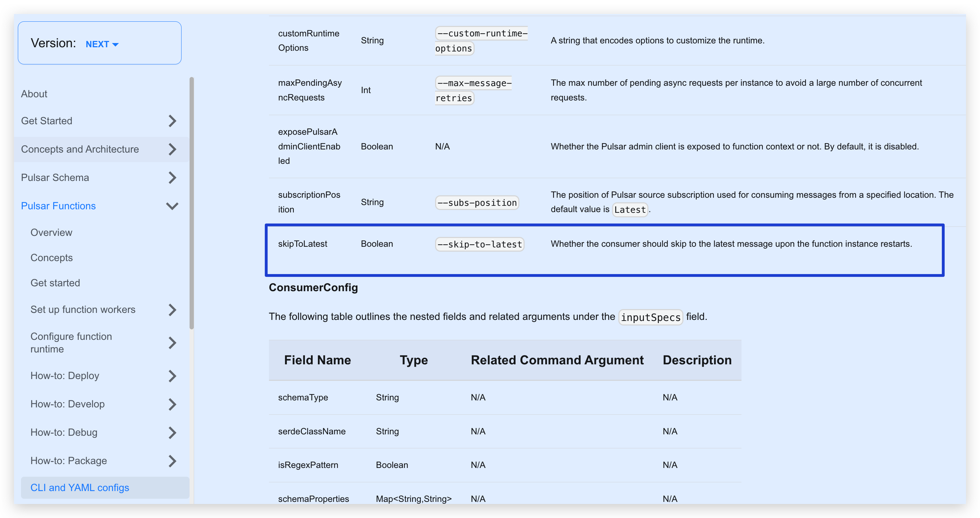Viewport: 980px width, 518px height.
Task: Open the Get Started sidebar item
Action: coord(47,121)
